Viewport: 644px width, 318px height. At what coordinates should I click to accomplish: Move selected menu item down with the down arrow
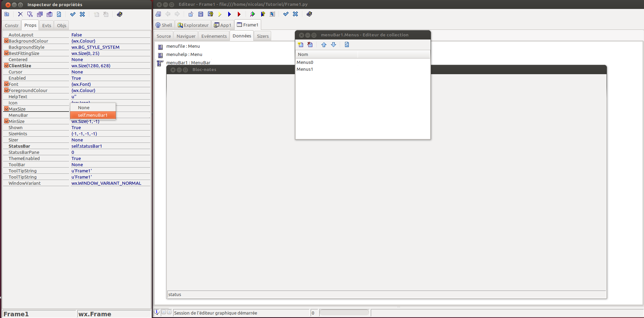pyautogui.click(x=333, y=45)
